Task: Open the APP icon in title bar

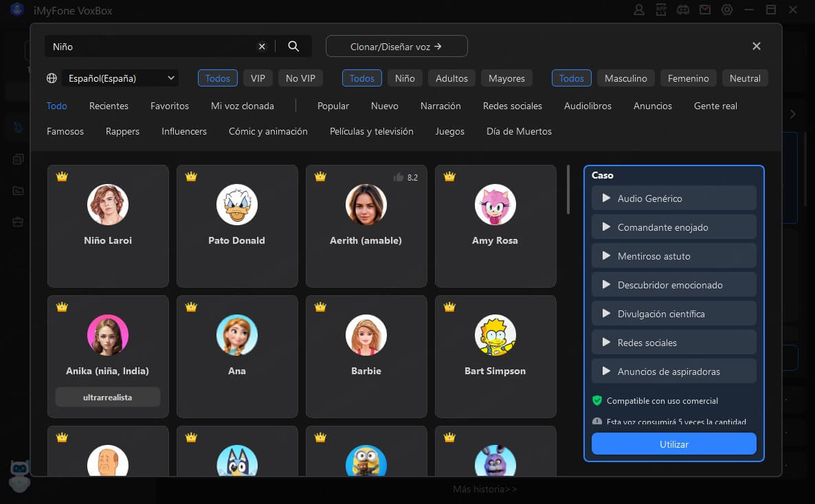Action: click(x=660, y=10)
